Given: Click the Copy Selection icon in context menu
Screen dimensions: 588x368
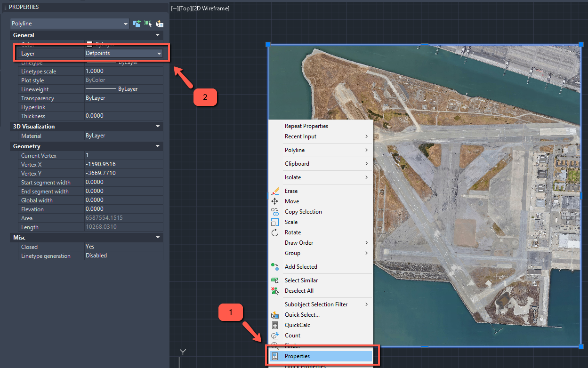Looking at the screenshot, I should pyautogui.click(x=275, y=212).
